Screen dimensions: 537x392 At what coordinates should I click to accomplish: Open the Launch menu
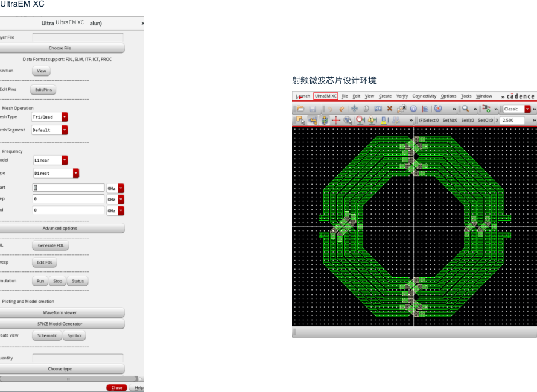[x=303, y=96]
